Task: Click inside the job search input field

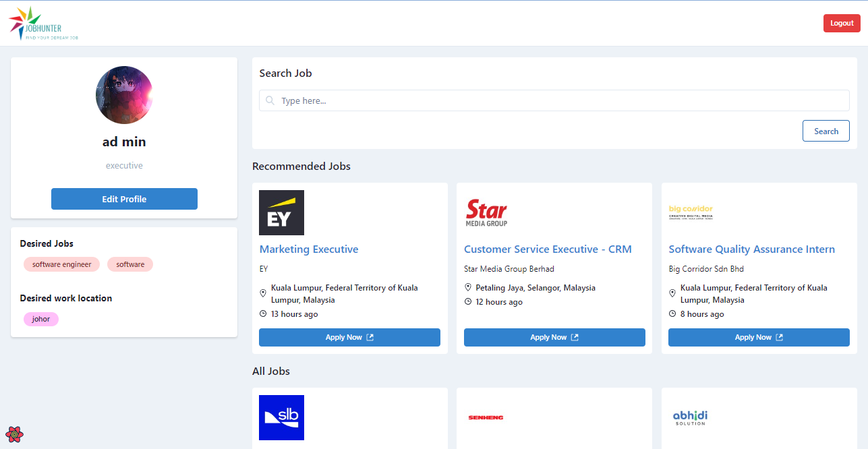Action: [x=553, y=100]
